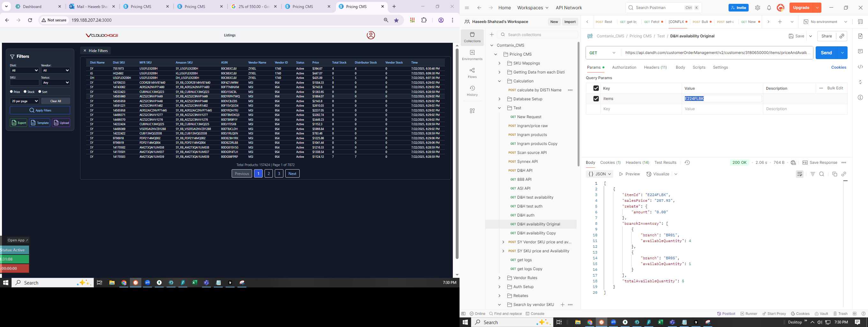Open the Disti filter dropdown

click(x=25, y=71)
